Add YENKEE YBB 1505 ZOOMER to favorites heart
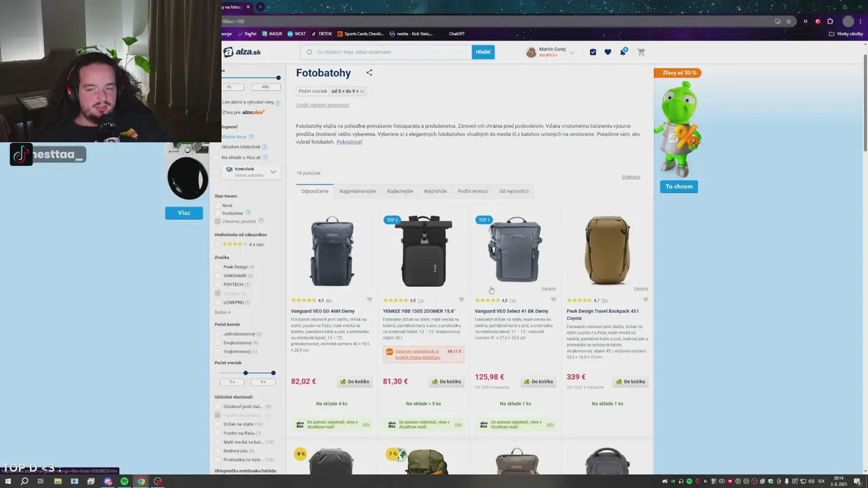The height and width of the screenshot is (488, 868). 461,300
